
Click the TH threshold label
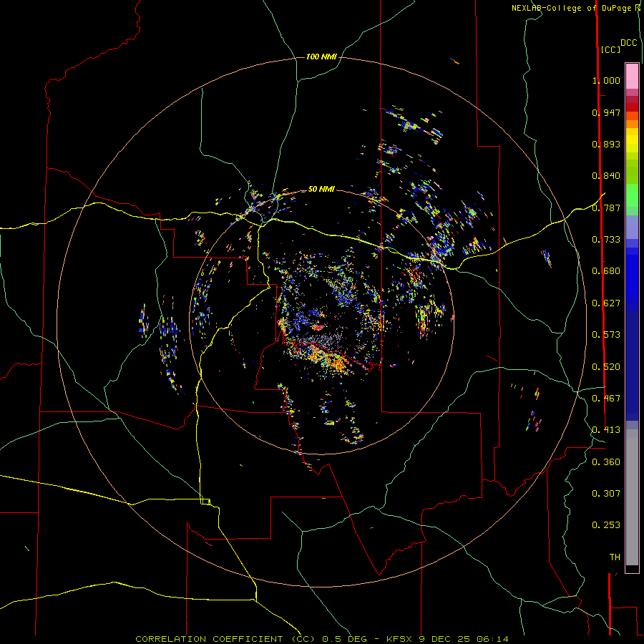click(615, 557)
